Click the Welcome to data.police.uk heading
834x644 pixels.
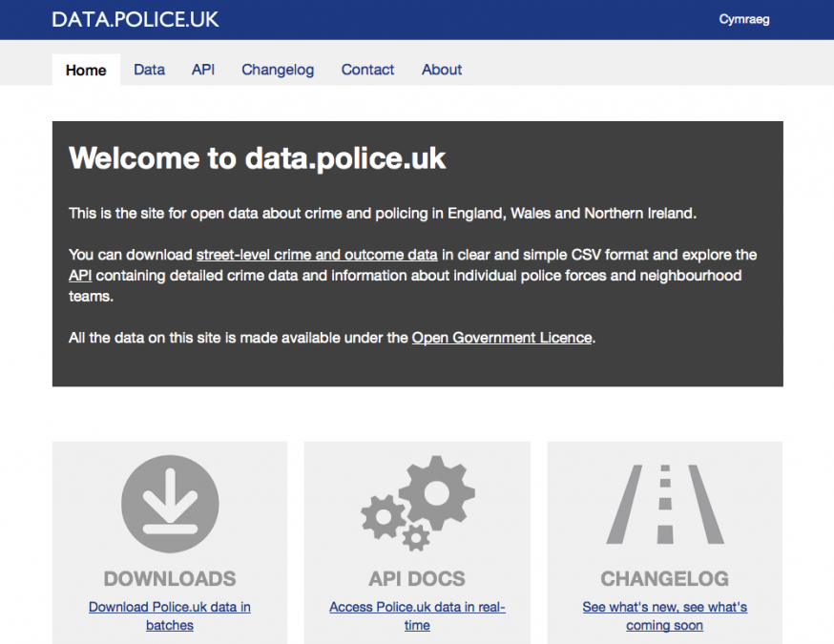pos(257,158)
